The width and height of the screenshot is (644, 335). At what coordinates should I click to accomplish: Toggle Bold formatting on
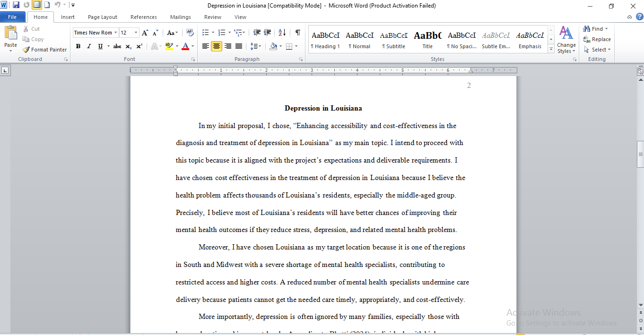78,46
